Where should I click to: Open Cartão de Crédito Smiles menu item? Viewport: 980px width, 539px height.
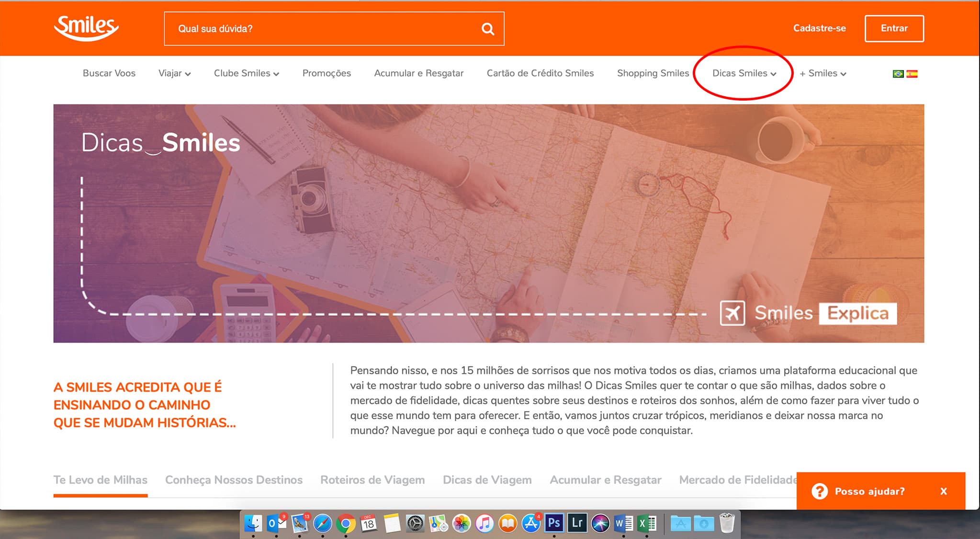pyautogui.click(x=540, y=73)
